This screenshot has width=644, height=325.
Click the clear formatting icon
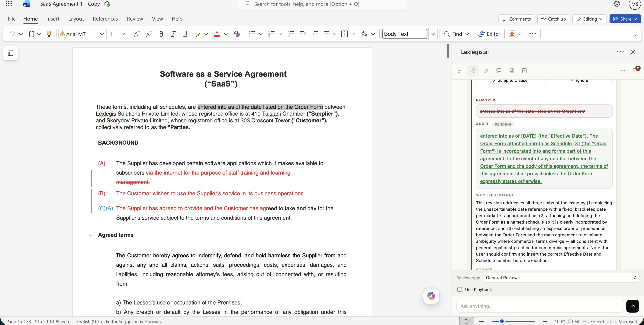tap(237, 34)
